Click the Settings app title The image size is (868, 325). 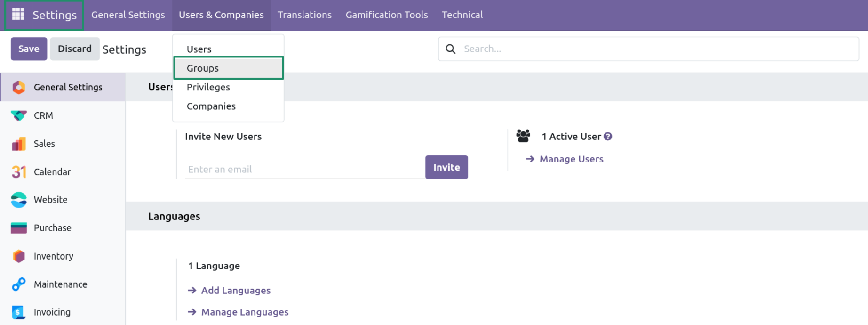click(x=55, y=15)
